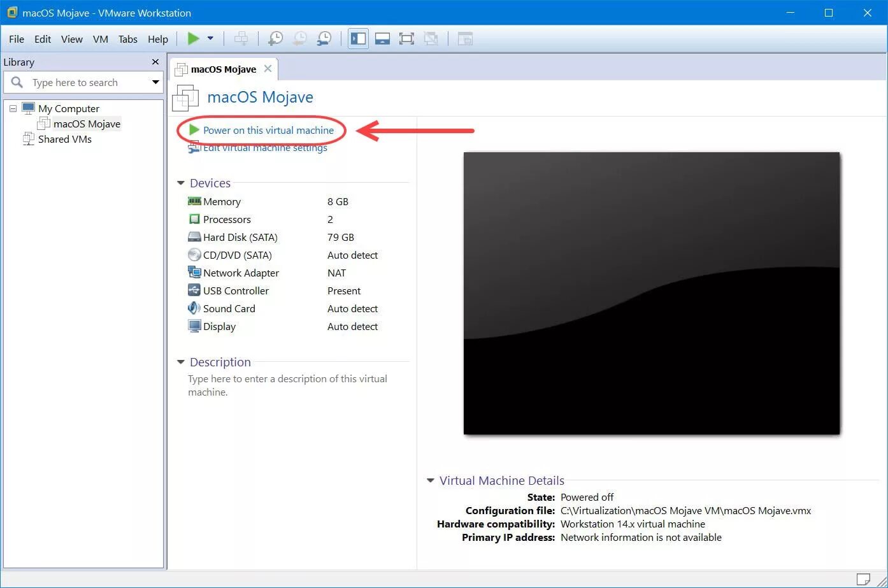
Task: Open the View menu
Action: pos(72,39)
